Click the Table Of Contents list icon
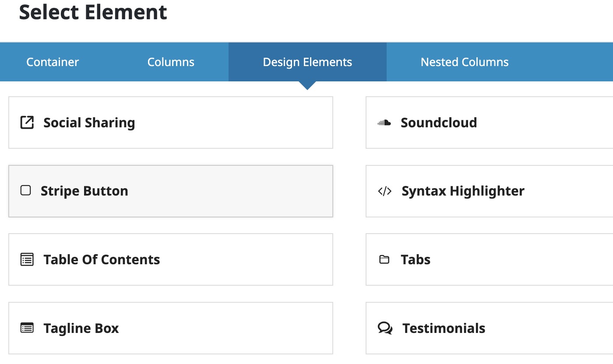 click(x=27, y=259)
